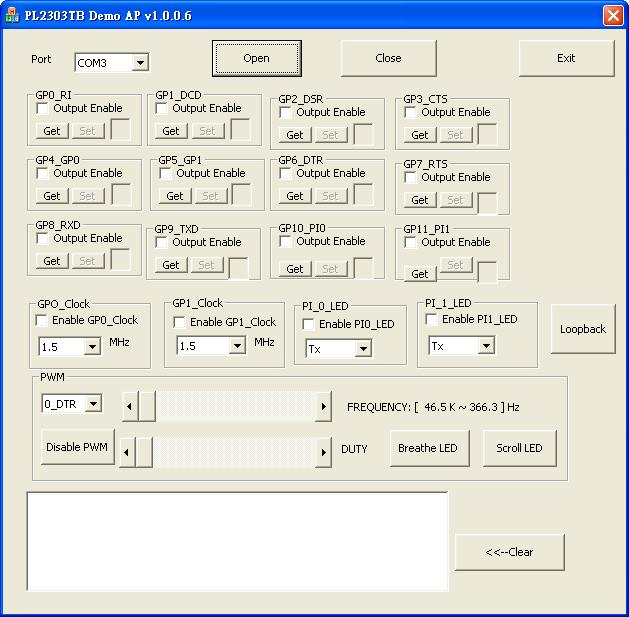Click the frequency slider thumb
Viewport: 629px width, 617px height.
pyautogui.click(x=147, y=406)
